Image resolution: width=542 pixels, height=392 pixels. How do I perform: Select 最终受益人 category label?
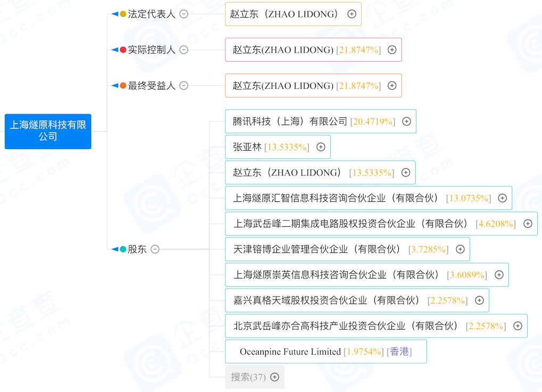(x=152, y=85)
